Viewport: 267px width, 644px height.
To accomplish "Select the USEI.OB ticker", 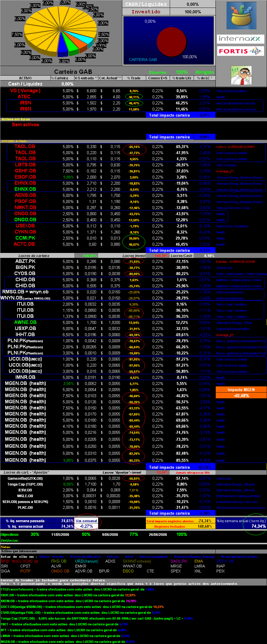I will click(25, 226).
